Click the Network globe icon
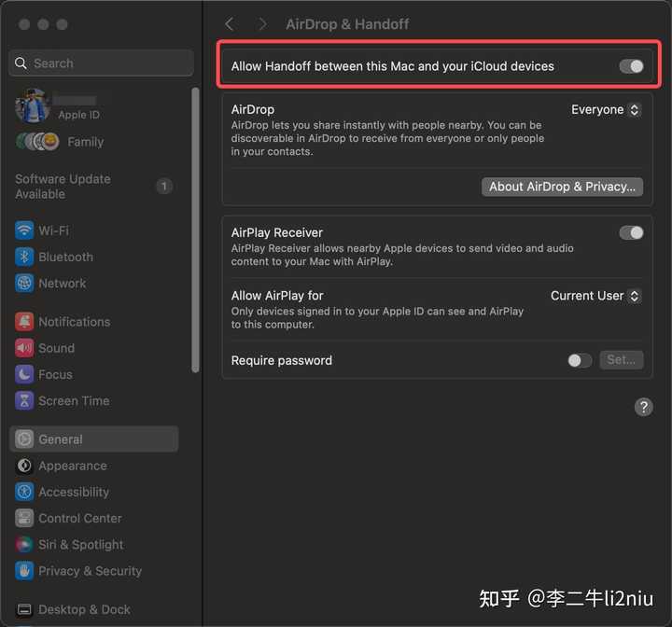The height and width of the screenshot is (627, 672). click(24, 284)
